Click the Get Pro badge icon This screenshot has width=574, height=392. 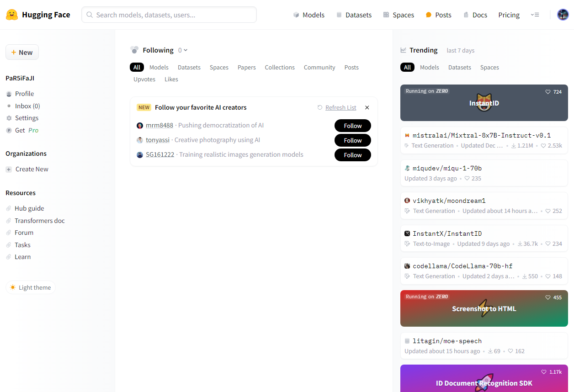tap(9, 130)
